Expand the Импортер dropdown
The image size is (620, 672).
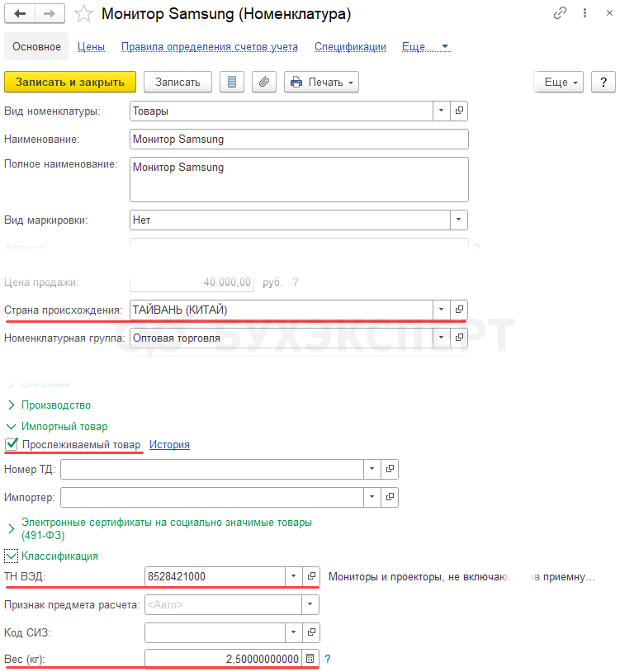pos(372,497)
